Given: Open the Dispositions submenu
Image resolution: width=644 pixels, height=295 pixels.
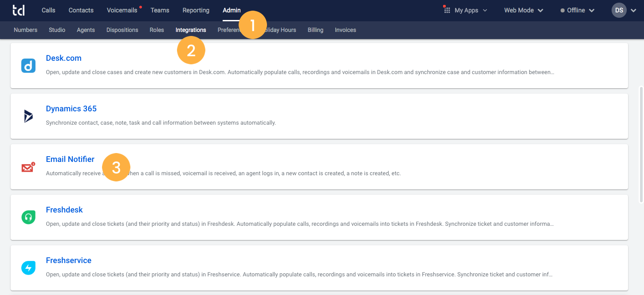Looking at the screenshot, I should point(122,30).
